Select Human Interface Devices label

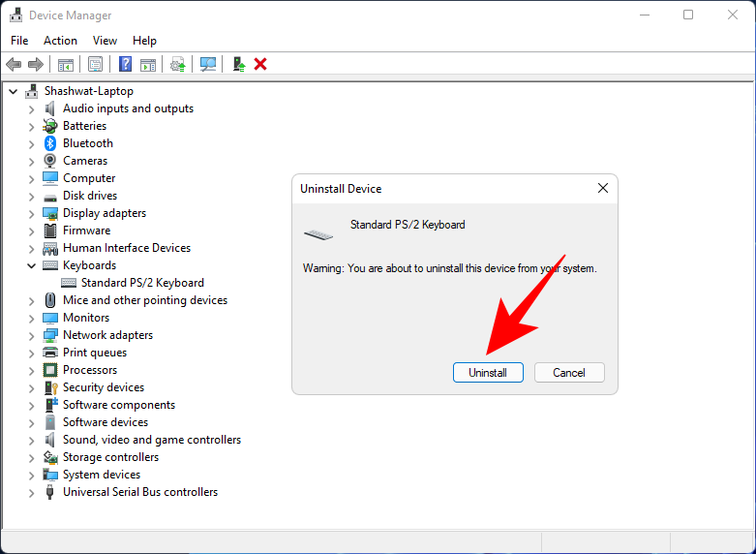coord(127,248)
